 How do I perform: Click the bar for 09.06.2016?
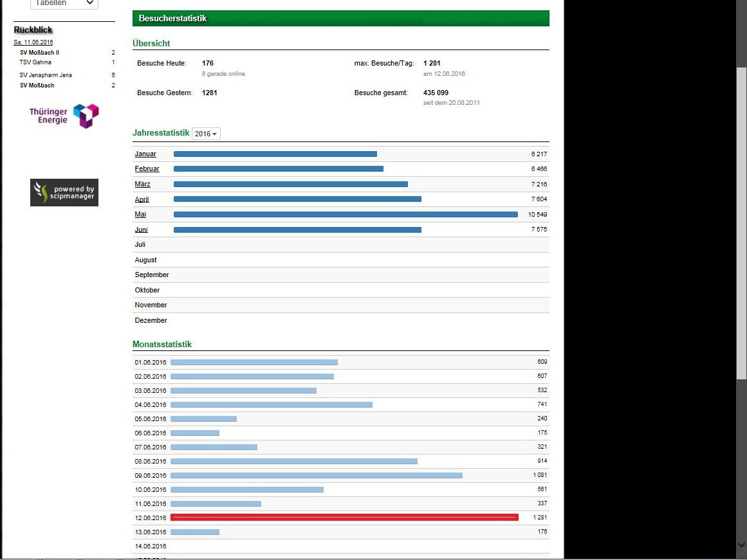317,475
